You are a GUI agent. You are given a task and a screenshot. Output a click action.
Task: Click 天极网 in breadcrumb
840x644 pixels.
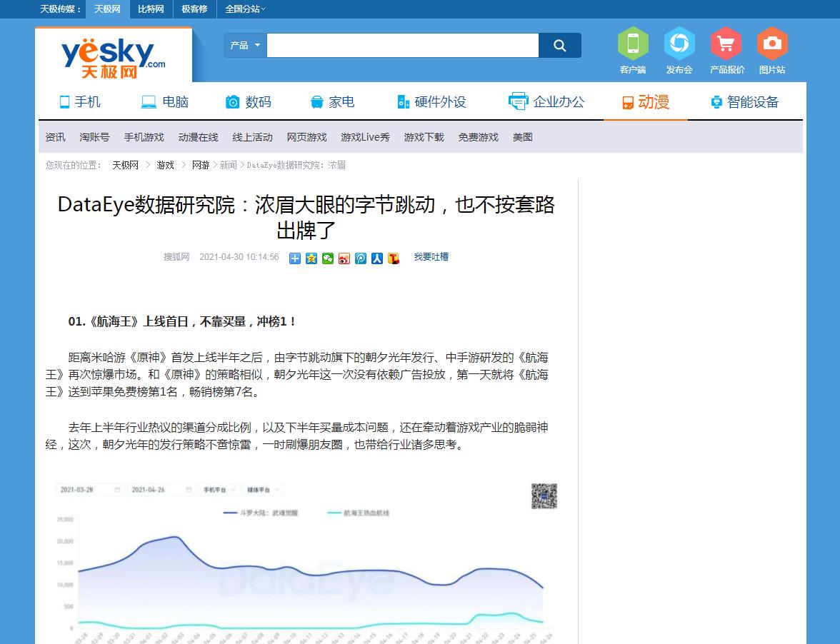coord(126,165)
